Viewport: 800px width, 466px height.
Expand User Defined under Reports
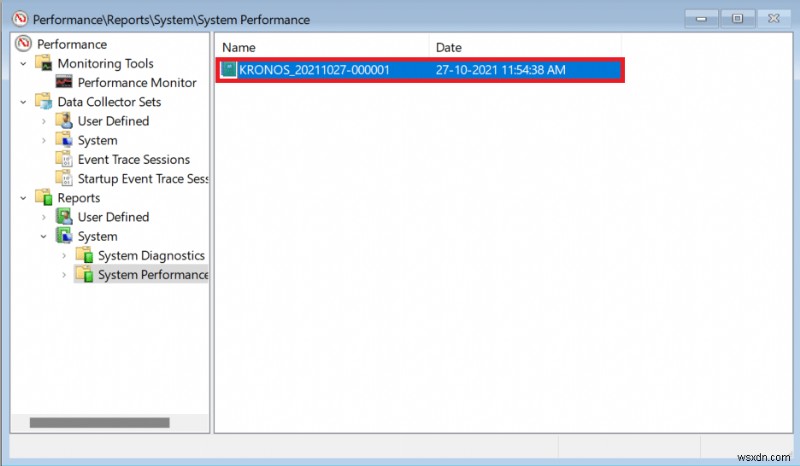coord(44,217)
